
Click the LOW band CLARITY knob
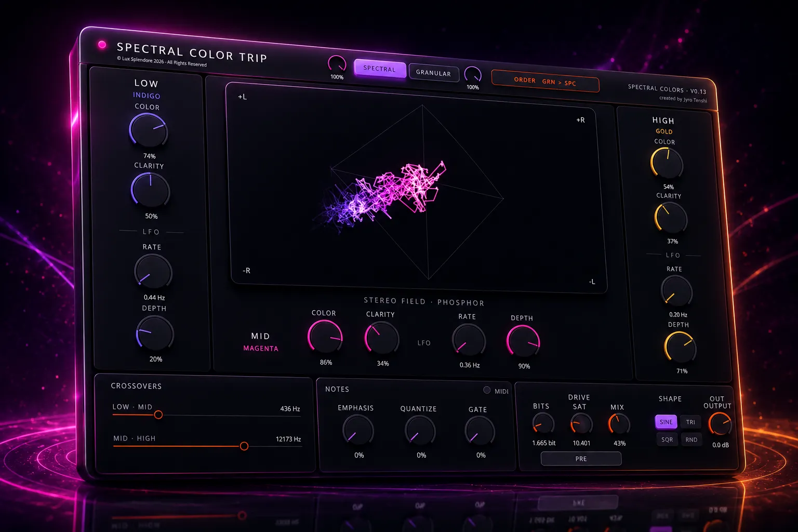[150, 190]
